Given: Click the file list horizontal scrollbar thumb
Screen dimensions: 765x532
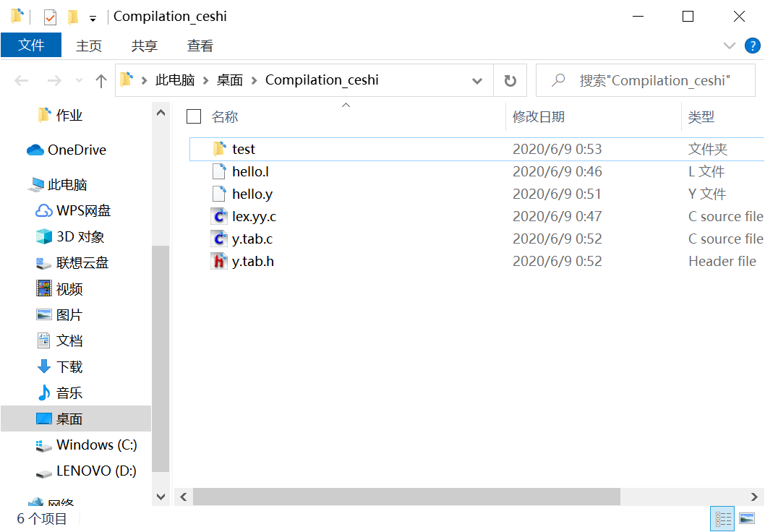Looking at the screenshot, I should click(x=406, y=497).
